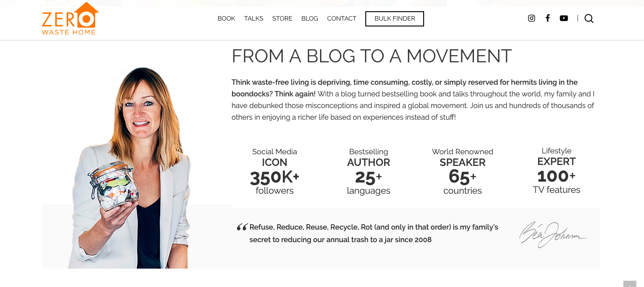This screenshot has width=644, height=287.
Task: Click the scroll-to-top arrow at bottom right
Action: [x=630, y=284]
